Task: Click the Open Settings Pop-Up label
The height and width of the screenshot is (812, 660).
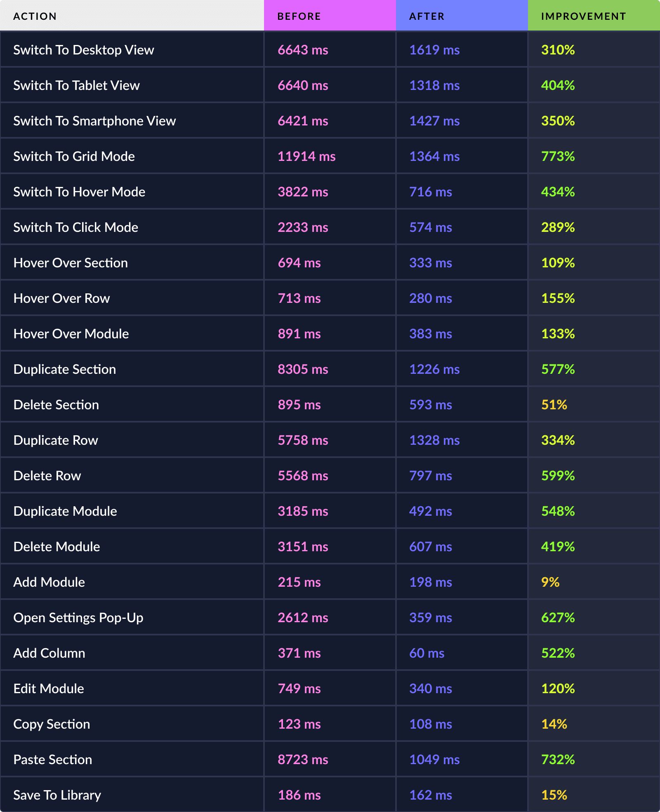Action: click(78, 618)
